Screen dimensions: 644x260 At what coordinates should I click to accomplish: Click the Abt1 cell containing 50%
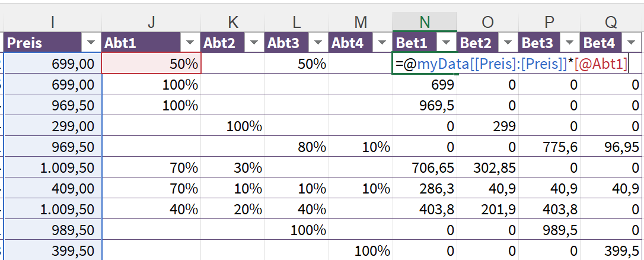coord(151,64)
